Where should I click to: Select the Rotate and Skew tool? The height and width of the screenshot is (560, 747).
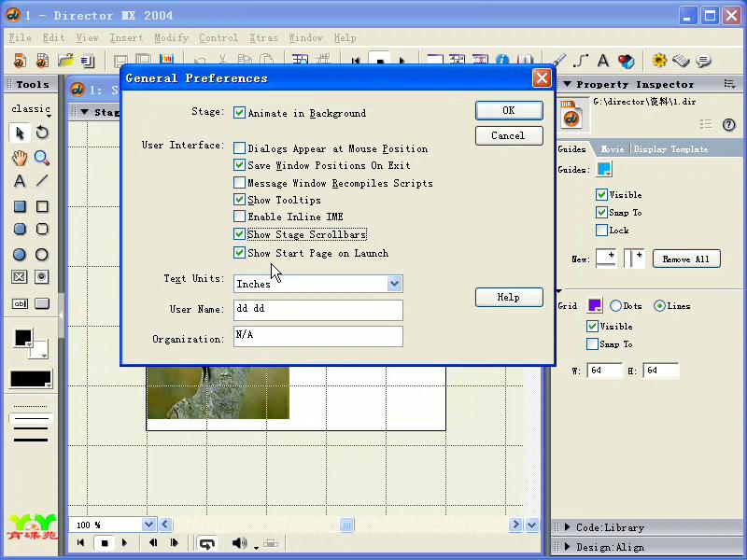42,133
